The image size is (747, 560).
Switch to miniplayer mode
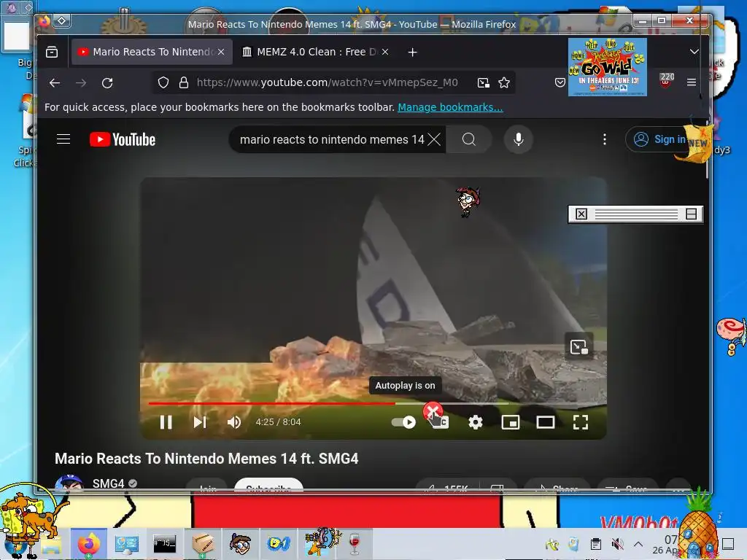[x=510, y=422]
